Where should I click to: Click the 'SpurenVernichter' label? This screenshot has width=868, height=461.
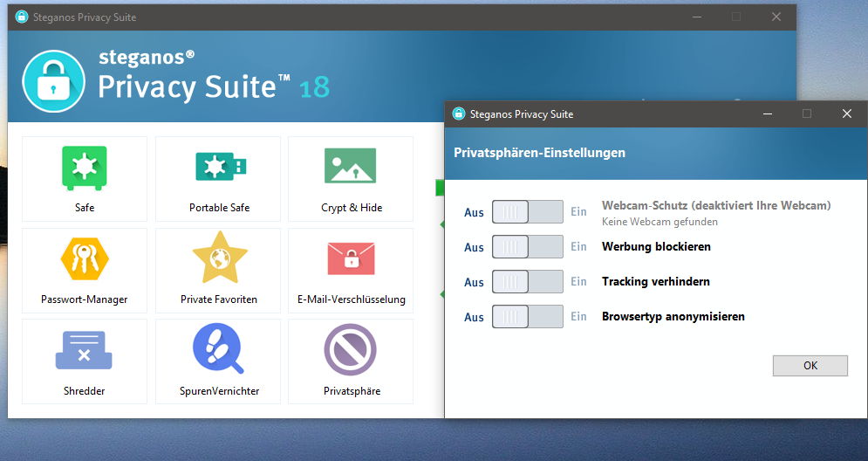coord(219,390)
